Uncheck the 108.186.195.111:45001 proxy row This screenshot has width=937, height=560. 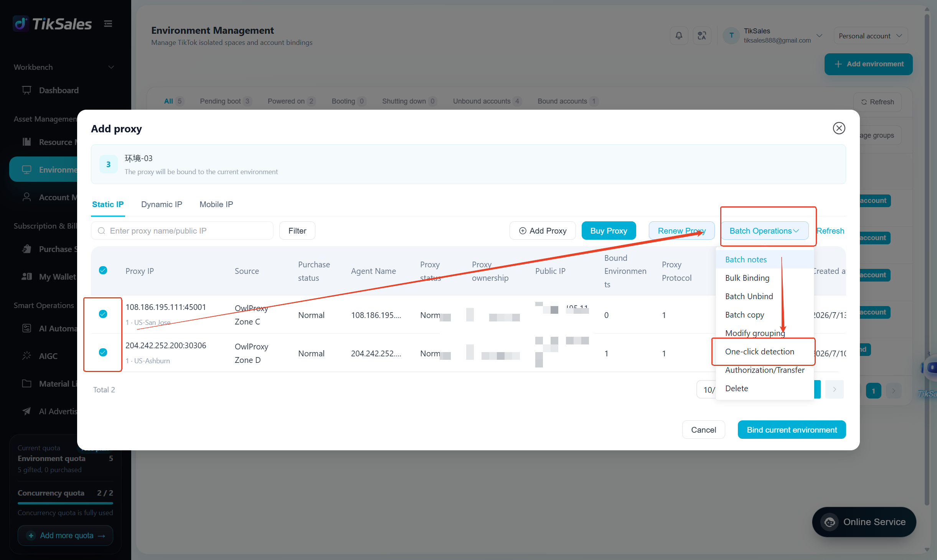[x=103, y=314]
